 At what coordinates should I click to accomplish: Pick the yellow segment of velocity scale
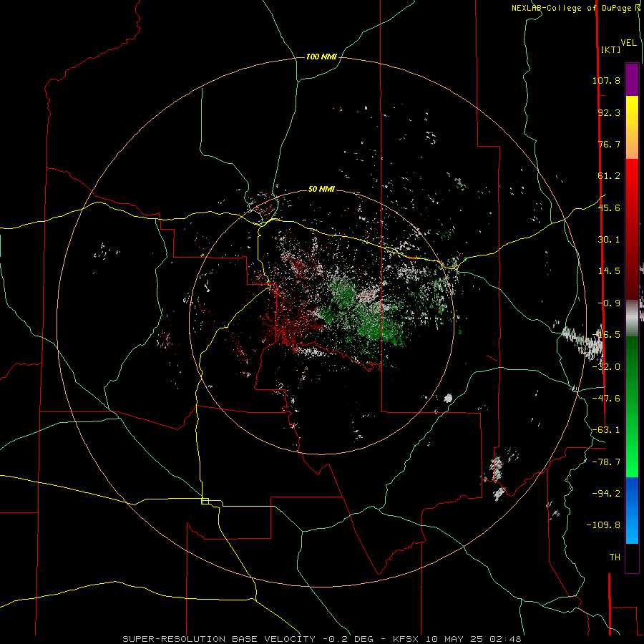point(632,127)
